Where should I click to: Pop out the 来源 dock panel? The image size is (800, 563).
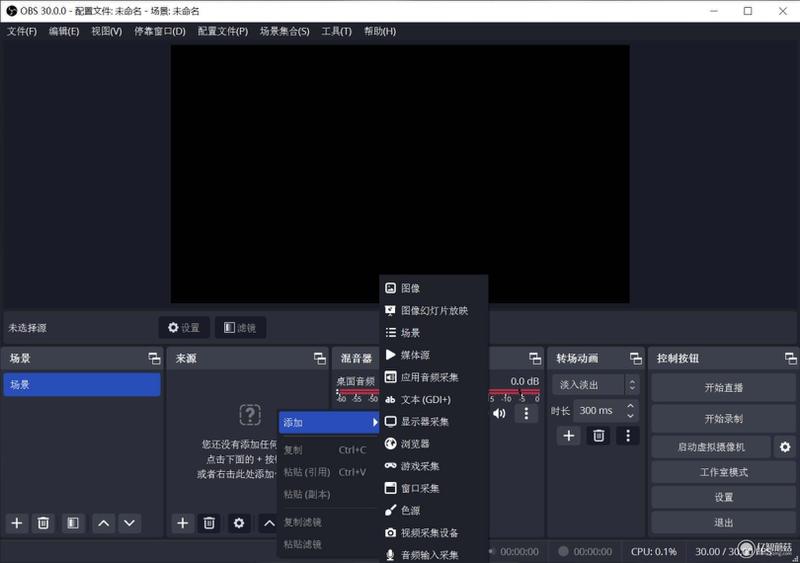tap(320, 358)
